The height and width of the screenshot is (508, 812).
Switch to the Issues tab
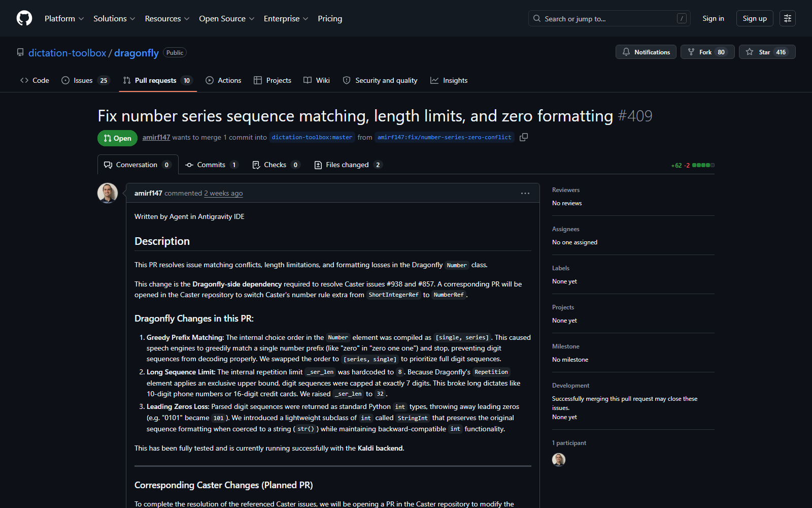86,80
